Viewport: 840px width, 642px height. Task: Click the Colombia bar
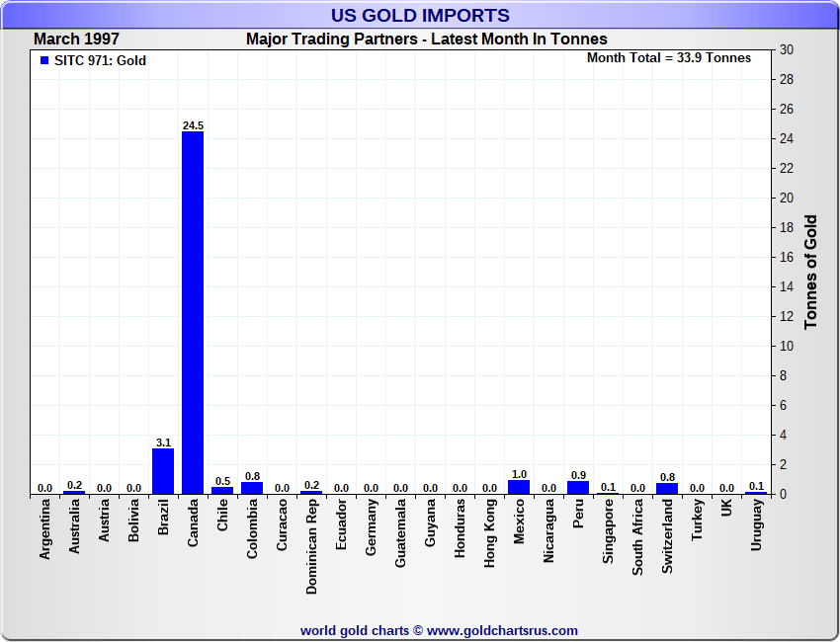coord(252,488)
